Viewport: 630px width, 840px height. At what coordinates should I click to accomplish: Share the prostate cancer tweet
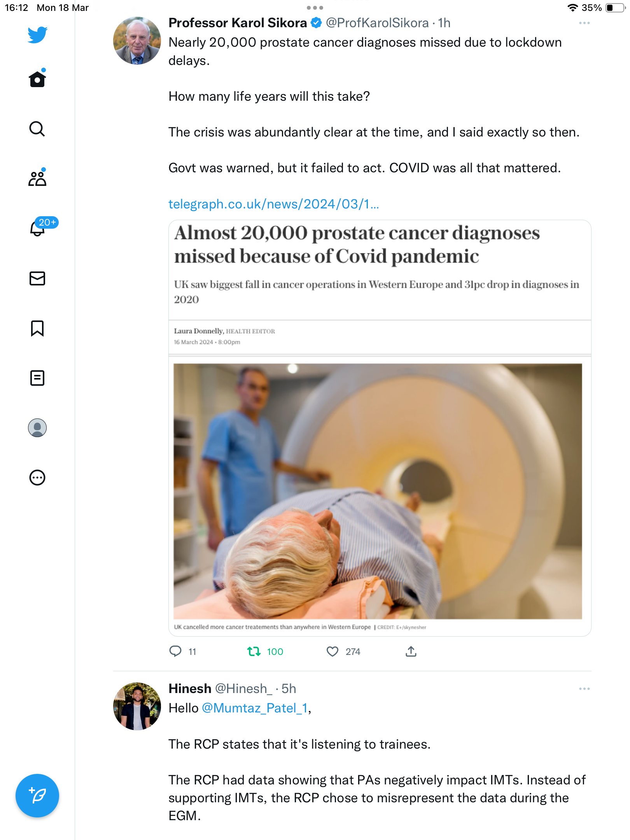[411, 651]
